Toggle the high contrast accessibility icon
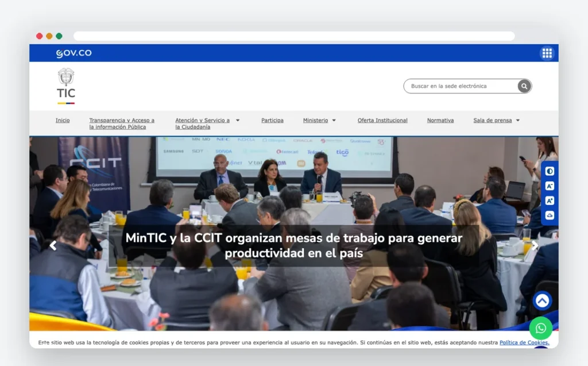This screenshot has height=366, width=588. [x=550, y=172]
